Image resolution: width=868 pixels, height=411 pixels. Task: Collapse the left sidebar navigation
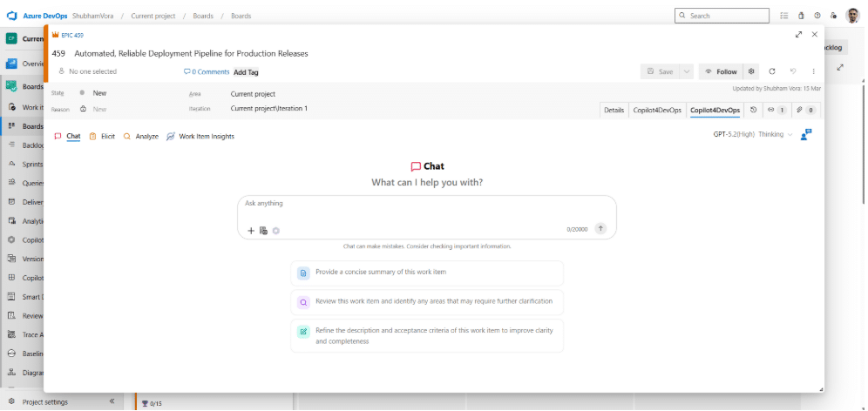[x=112, y=401]
